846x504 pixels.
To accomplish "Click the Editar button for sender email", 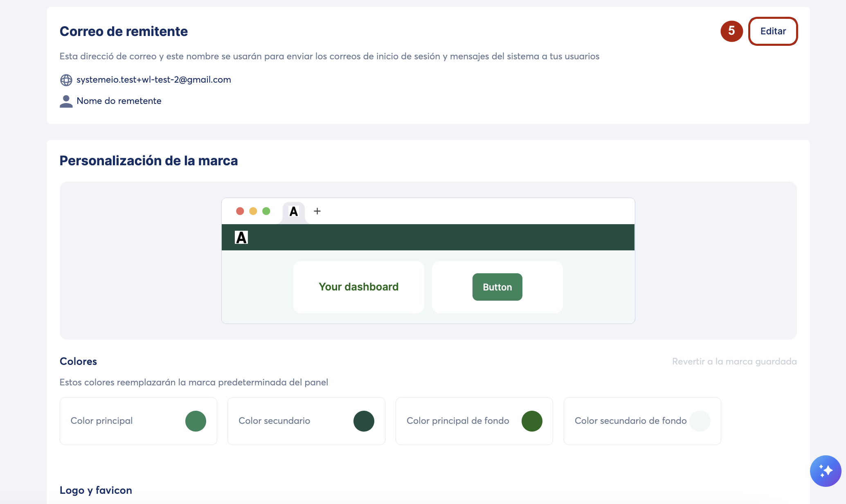I will [x=773, y=31].
